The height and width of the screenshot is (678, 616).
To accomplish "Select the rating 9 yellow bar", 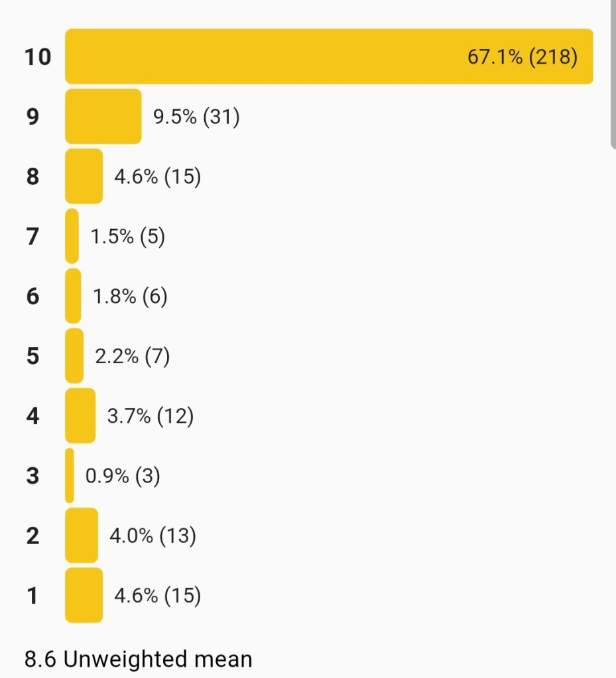I will tap(103, 116).
